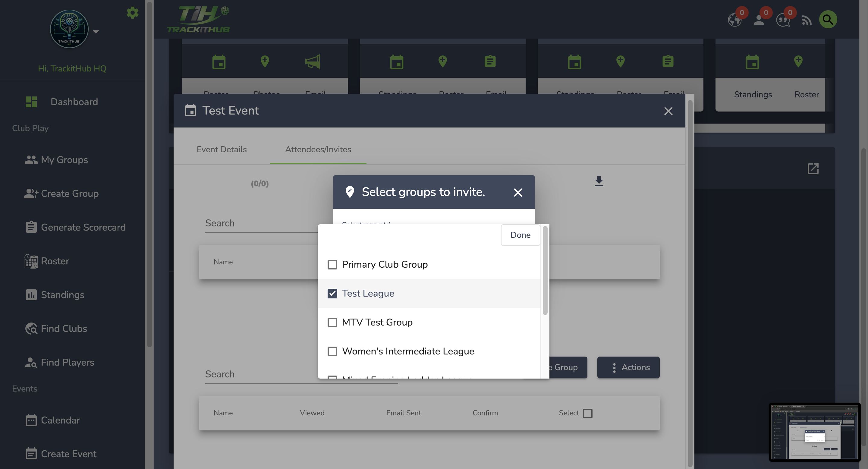Image resolution: width=868 pixels, height=469 pixels.
Task: Click the Test Event dialog title calendar icon
Action: click(190, 110)
